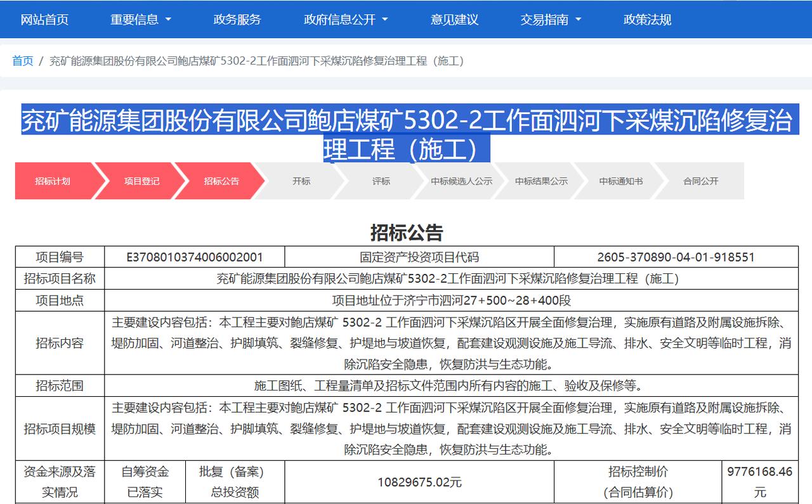Click the 招标项目规模 label cell

60,429
